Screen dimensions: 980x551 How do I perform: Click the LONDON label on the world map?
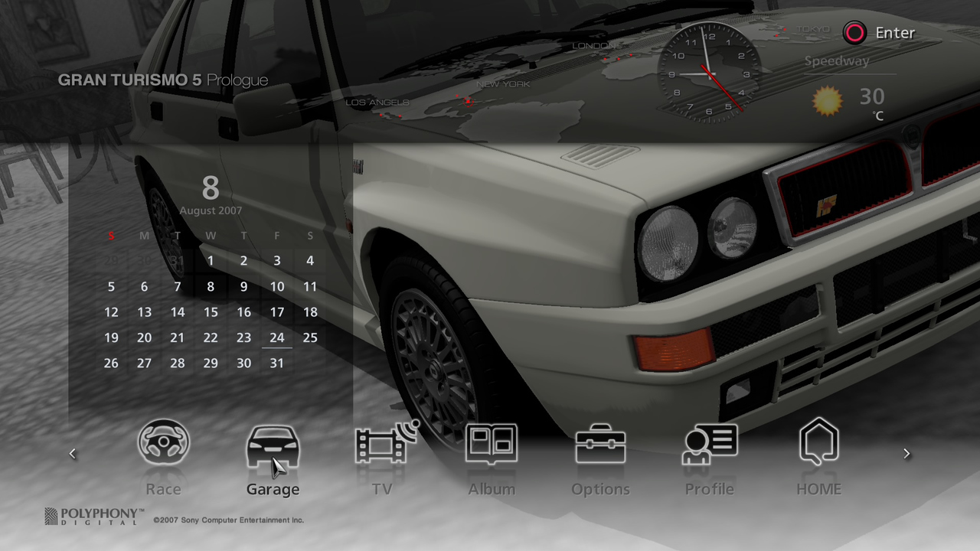594,46
